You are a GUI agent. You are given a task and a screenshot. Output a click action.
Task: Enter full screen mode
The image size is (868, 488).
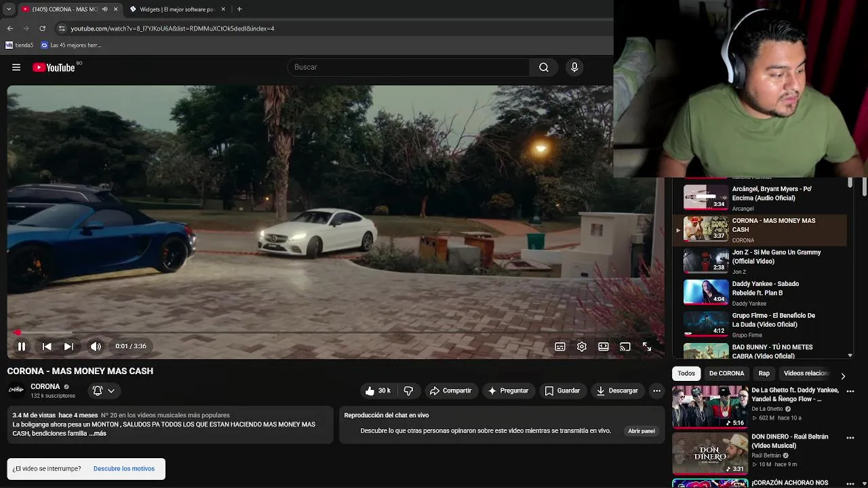tap(647, 346)
